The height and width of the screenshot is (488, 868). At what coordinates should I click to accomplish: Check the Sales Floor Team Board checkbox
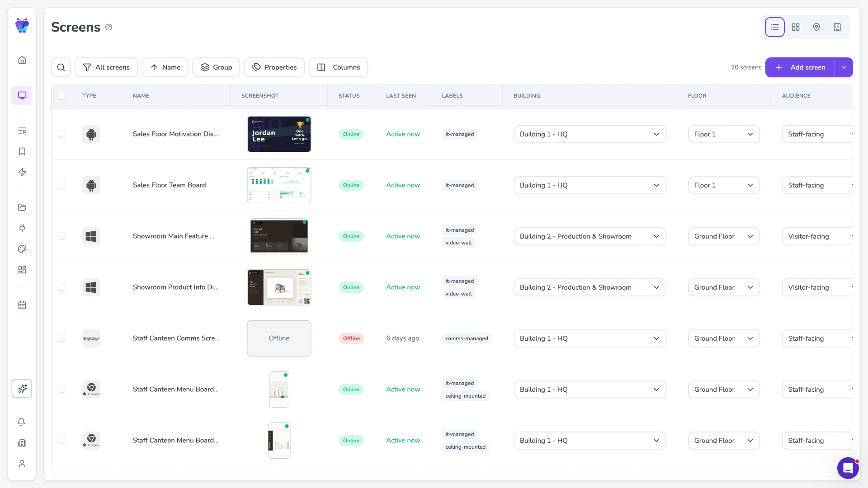tap(61, 185)
